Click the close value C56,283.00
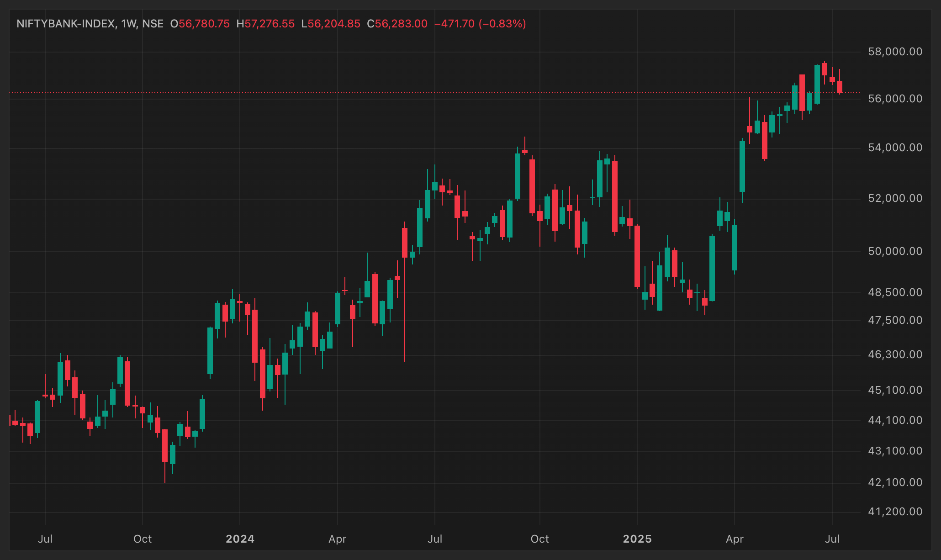 397,24
